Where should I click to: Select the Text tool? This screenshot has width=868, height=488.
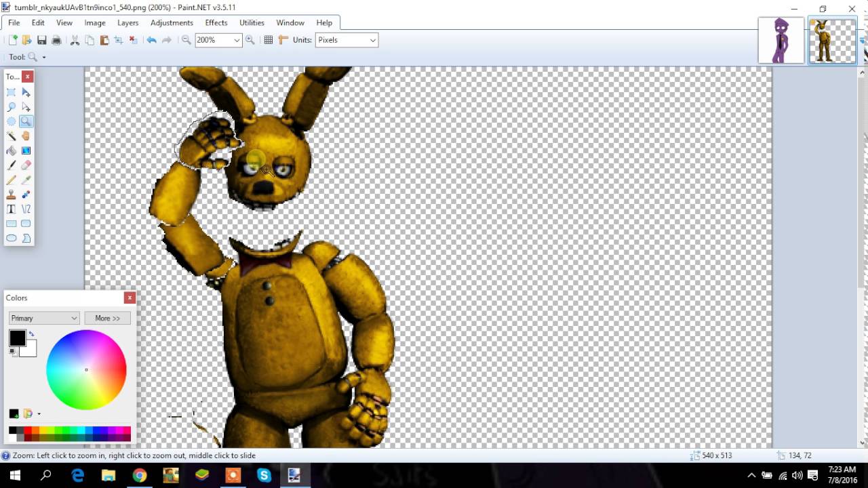point(12,209)
